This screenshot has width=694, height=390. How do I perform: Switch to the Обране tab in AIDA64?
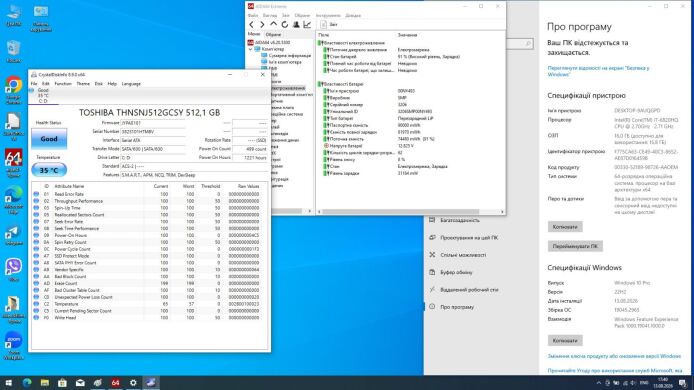(x=273, y=35)
